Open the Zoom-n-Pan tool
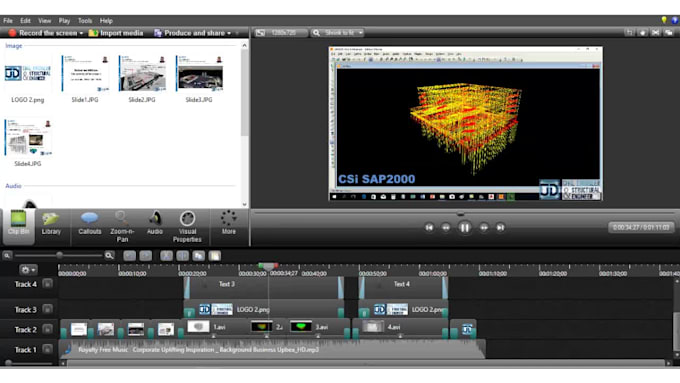This screenshot has height=383, width=680. [122, 226]
